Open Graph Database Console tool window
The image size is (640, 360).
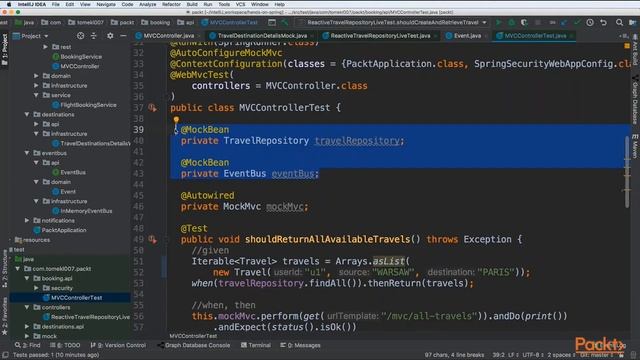coord(194,345)
